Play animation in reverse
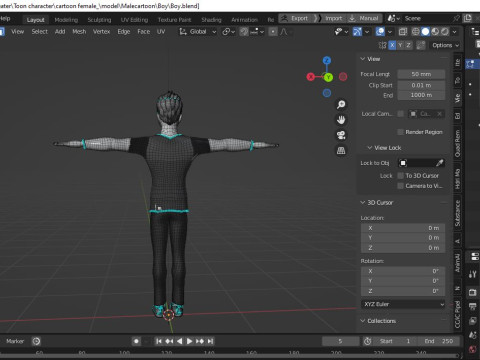 [x=179, y=341]
